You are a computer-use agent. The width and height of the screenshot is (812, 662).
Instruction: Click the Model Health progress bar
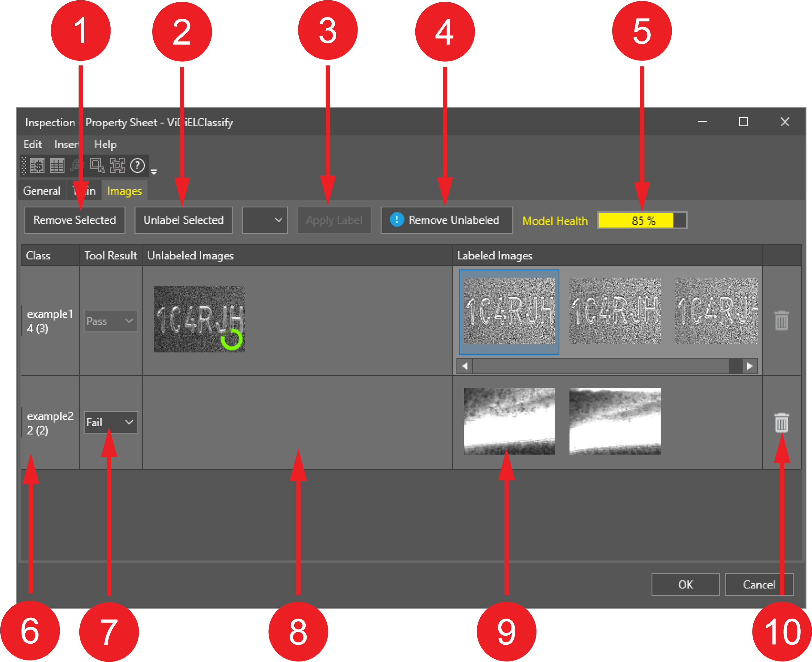point(642,220)
